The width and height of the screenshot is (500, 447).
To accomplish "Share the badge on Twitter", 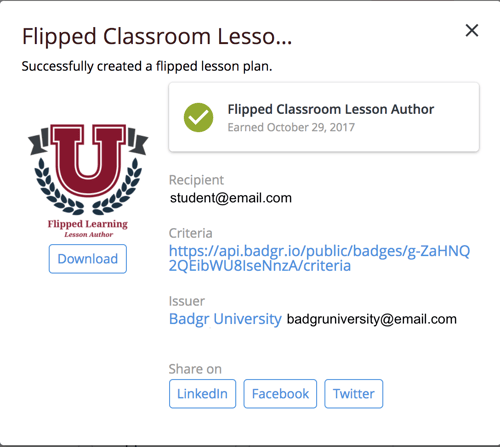I will coord(354,394).
